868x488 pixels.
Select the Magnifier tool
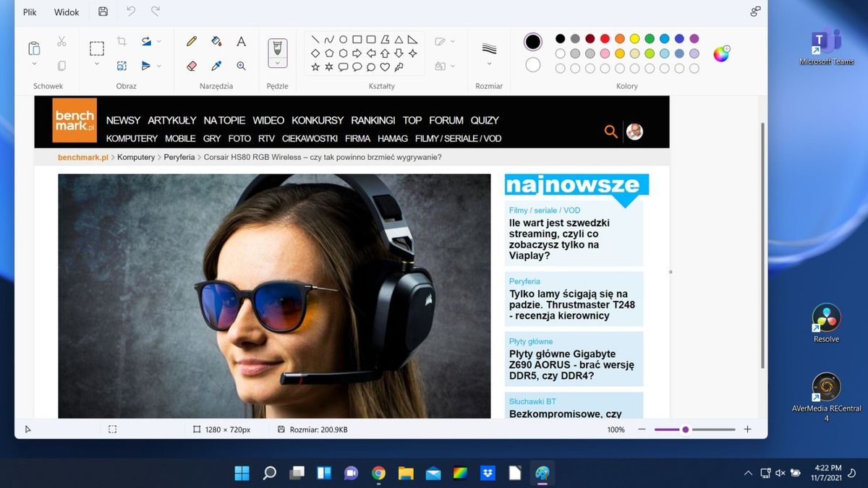tap(242, 66)
